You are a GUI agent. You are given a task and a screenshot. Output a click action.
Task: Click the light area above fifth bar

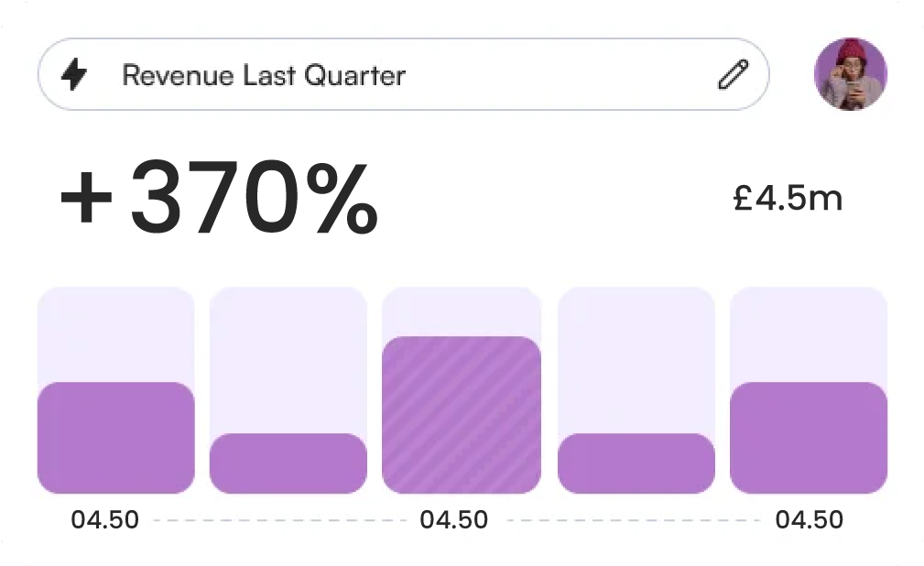tap(809, 333)
